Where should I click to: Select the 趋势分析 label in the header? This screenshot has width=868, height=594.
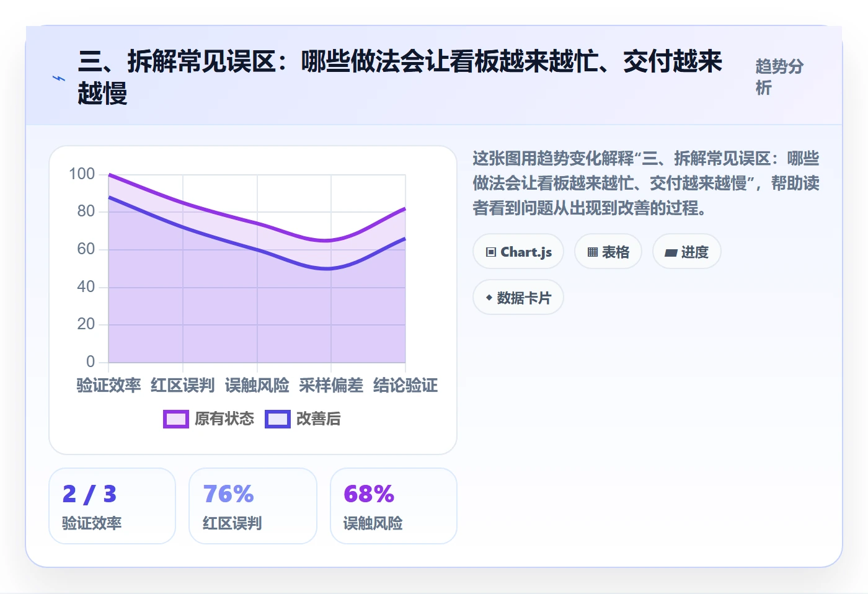[x=779, y=77]
